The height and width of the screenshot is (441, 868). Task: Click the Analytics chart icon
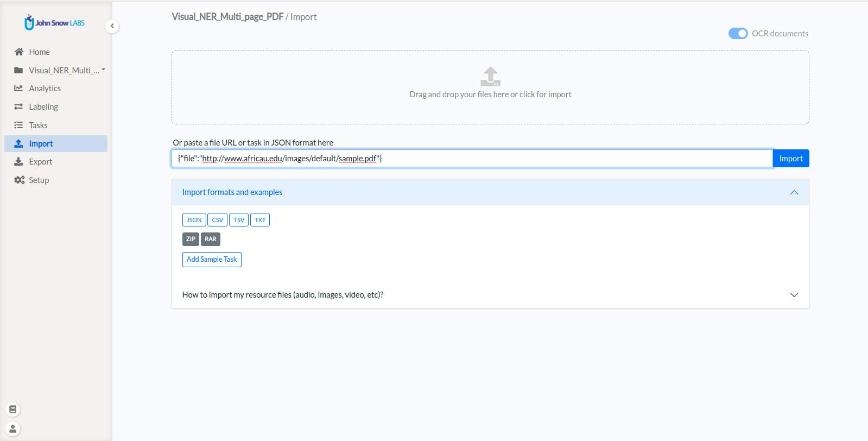[18, 88]
